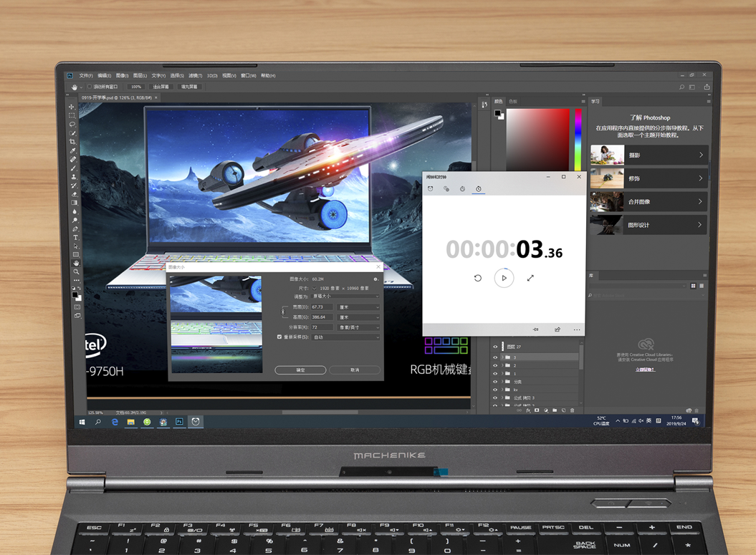Open the 文件(F) menu

tap(86, 76)
